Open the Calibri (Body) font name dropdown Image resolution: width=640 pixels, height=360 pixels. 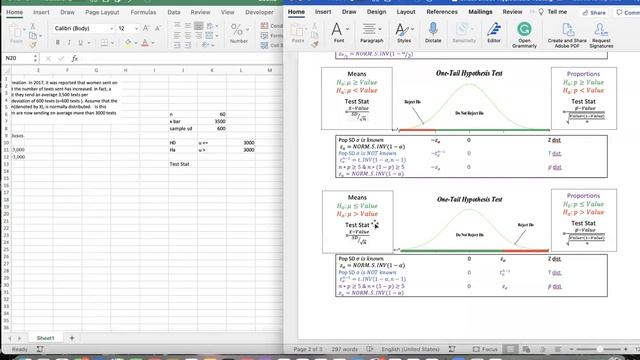(x=112, y=29)
